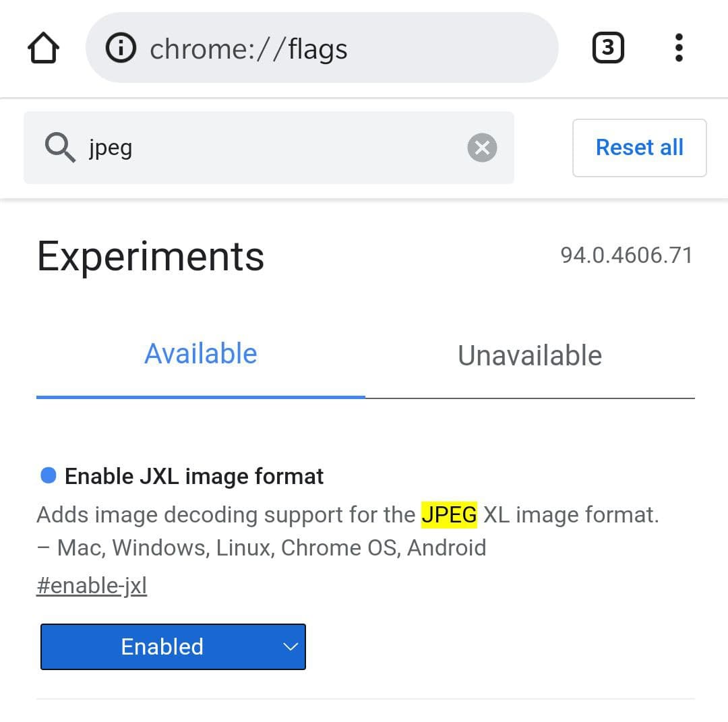Open the tab switcher showing 3 tabs
Screen dimensions: 728x722
(x=608, y=48)
